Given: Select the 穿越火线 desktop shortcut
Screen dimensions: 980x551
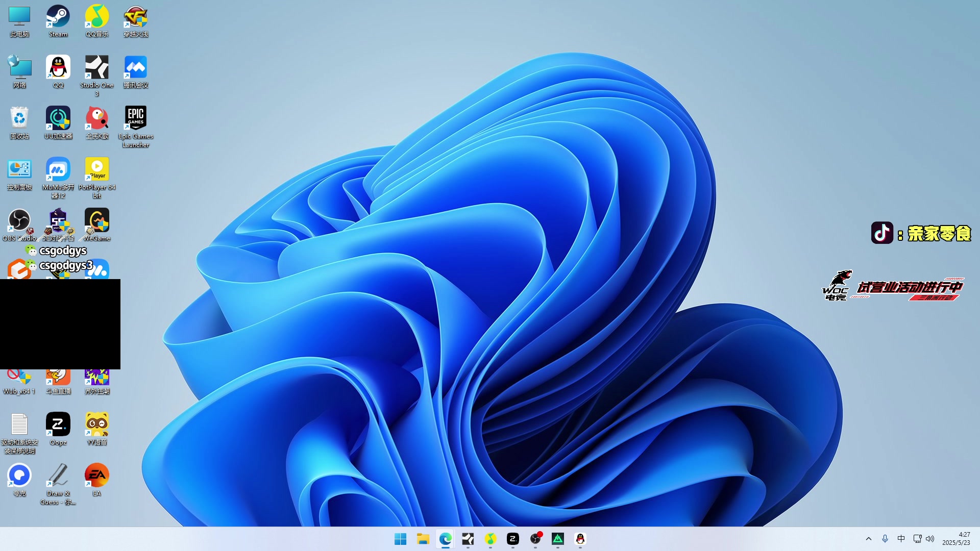Looking at the screenshot, I should pos(136,21).
